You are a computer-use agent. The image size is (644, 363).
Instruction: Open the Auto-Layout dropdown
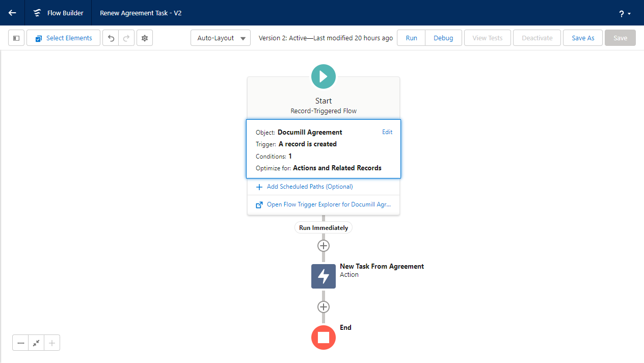coord(220,37)
